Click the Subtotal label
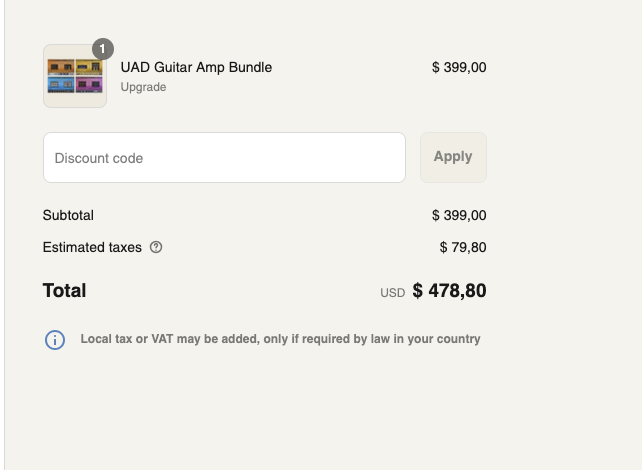642x470 pixels. [68, 215]
